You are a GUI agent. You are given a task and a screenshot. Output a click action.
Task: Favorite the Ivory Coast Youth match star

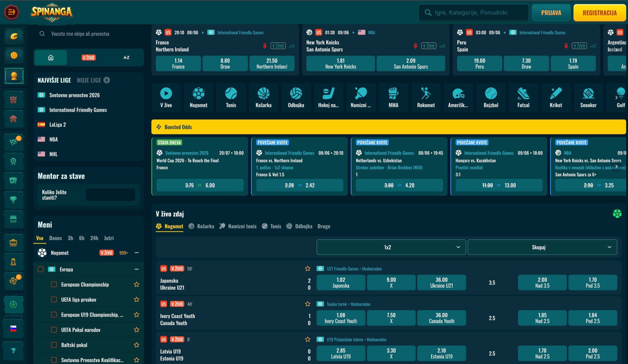308,304
